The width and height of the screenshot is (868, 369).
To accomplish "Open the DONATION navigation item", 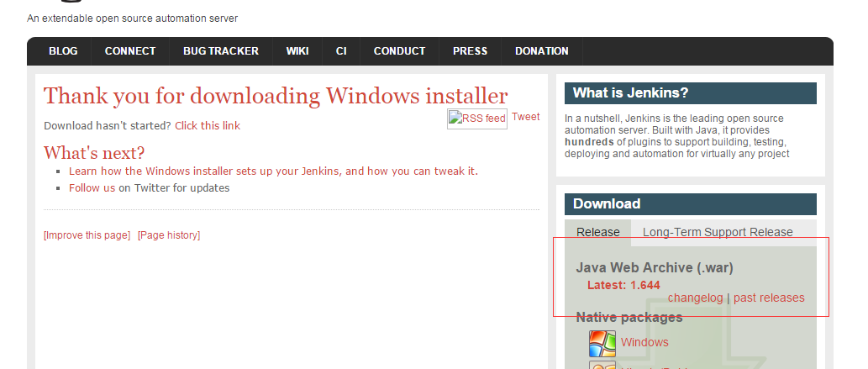I will point(541,51).
